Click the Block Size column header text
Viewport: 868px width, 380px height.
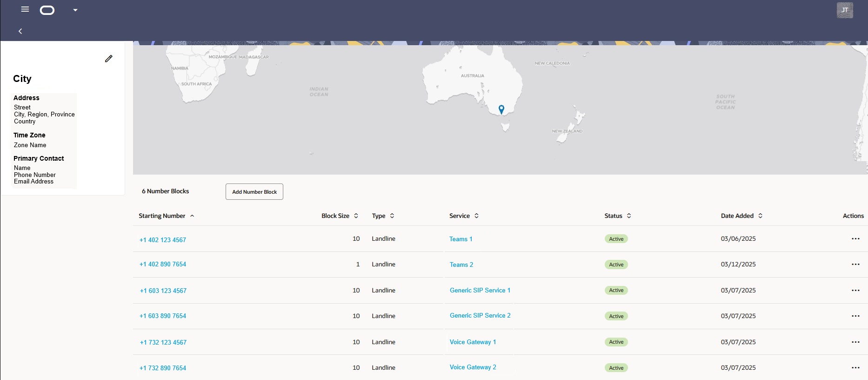pyautogui.click(x=335, y=216)
